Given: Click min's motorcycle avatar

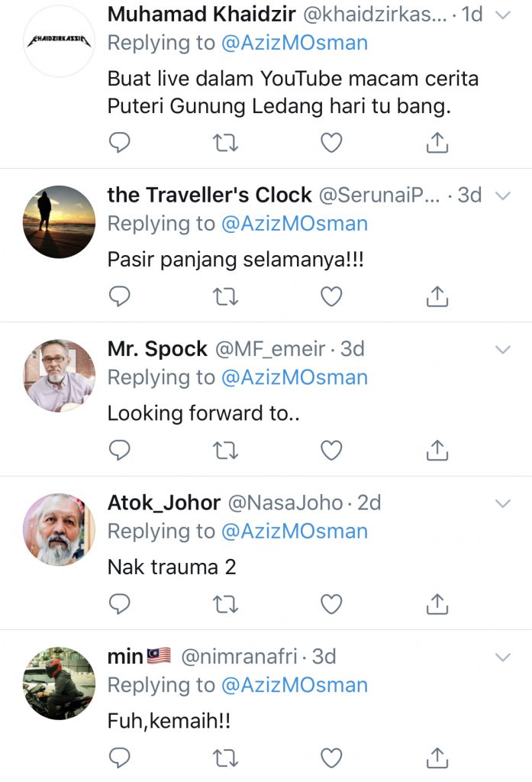Looking at the screenshot, I should [x=59, y=682].
